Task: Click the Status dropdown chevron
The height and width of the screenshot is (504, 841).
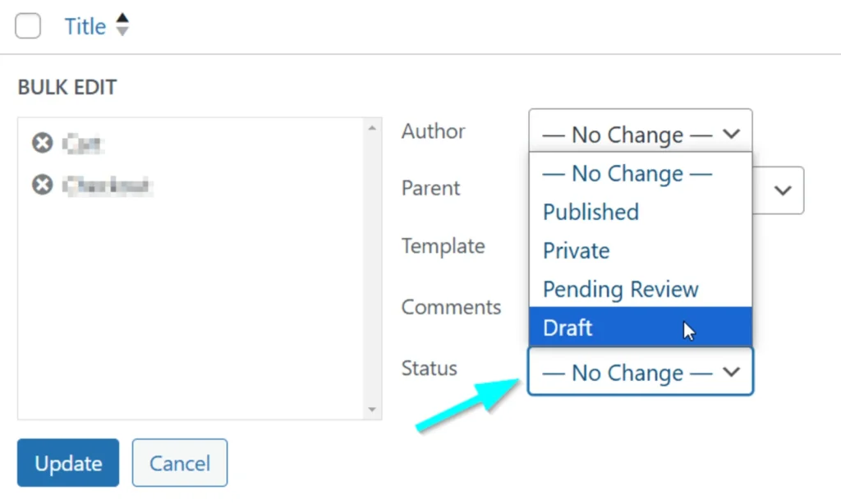Action: click(732, 373)
